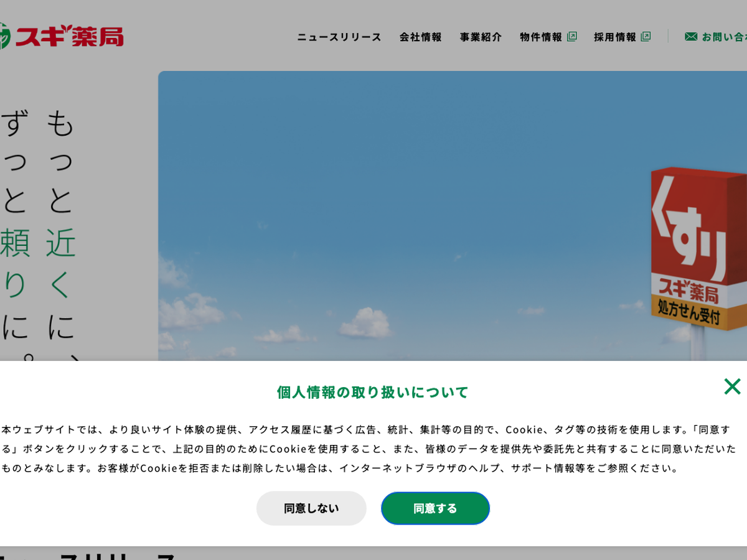Select 事業紹介 in the top navigation
The image size is (747, 560).
pyautogui.click(x=481, y=37)
